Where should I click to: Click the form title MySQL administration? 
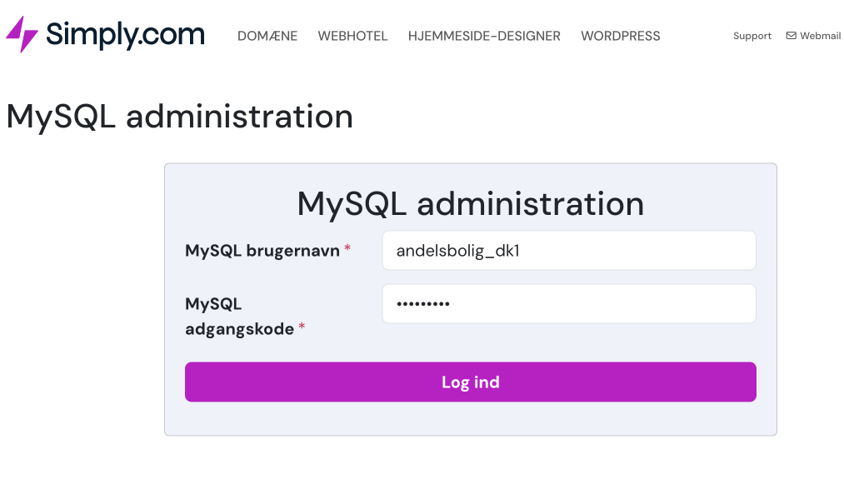pyautogui.click(x=471, y=204)
